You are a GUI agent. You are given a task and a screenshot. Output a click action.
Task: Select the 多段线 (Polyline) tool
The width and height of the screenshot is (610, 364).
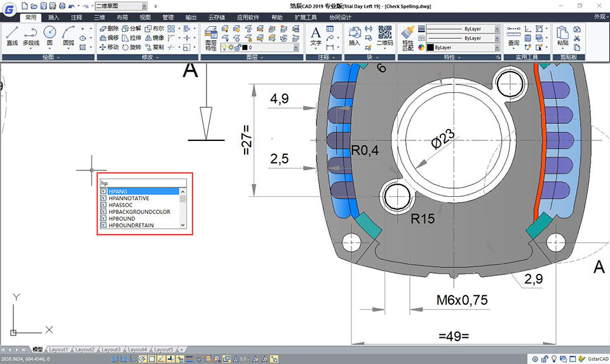tap(30, 36)
